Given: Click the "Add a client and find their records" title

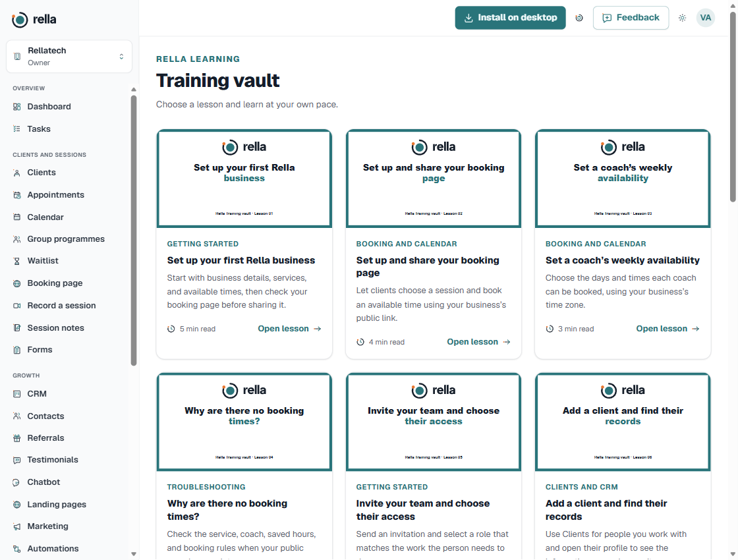Looking at the screenshot, I should [x=606, y=510].
